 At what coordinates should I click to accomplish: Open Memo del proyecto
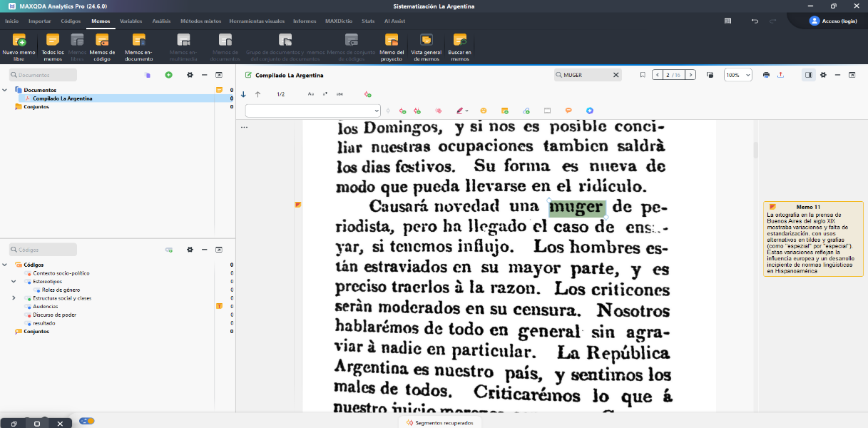point(392,47)
